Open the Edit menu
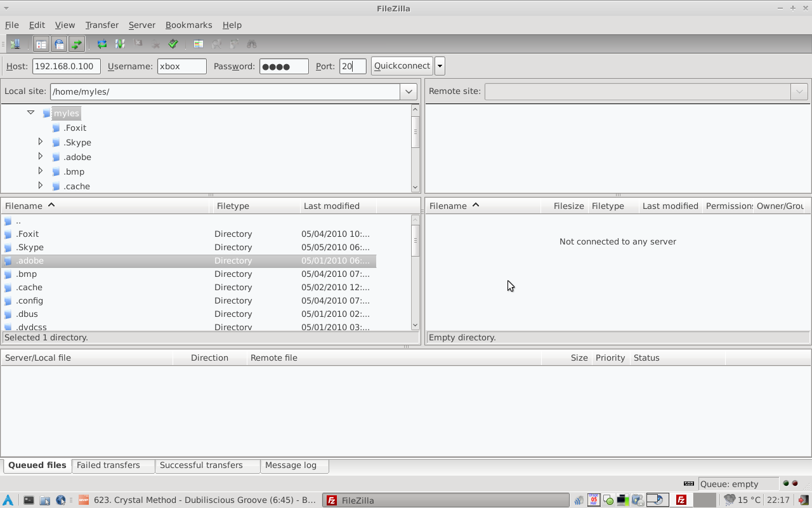This screenshot has width=812, height=508. pos(37,25)
